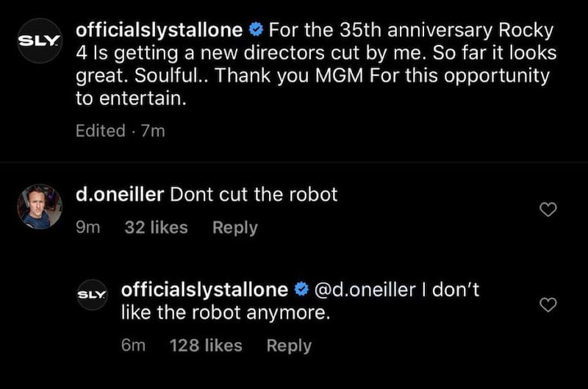Open the small SLY avatar on the reply
588x389 pixels.
tap(93, 293)
